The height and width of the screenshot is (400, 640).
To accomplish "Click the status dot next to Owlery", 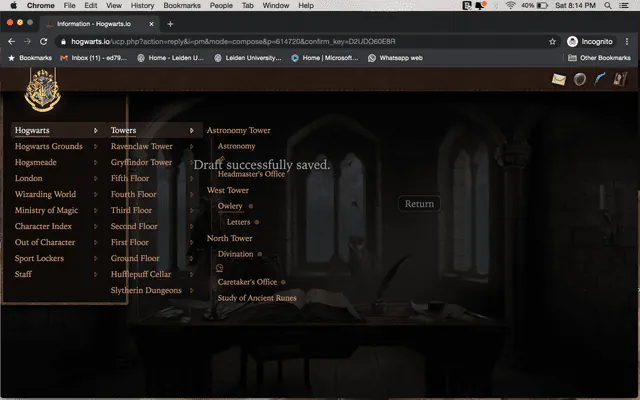I will click(251, 206).
